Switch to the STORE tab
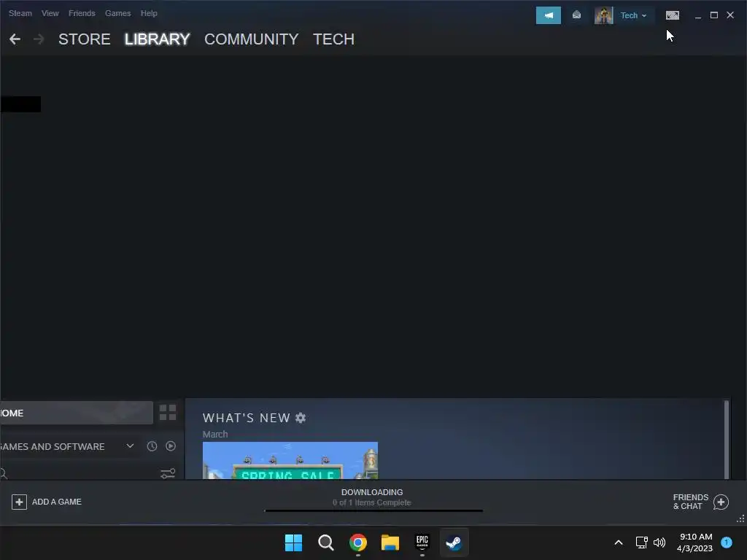 (x=85, y=39)
